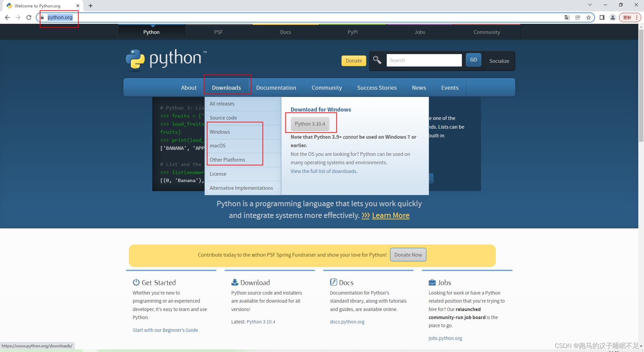This screenshot has height=352, width=644.
Task: Choose Other Platforms from Downloads menu
Action: click(x=243, y=160)
